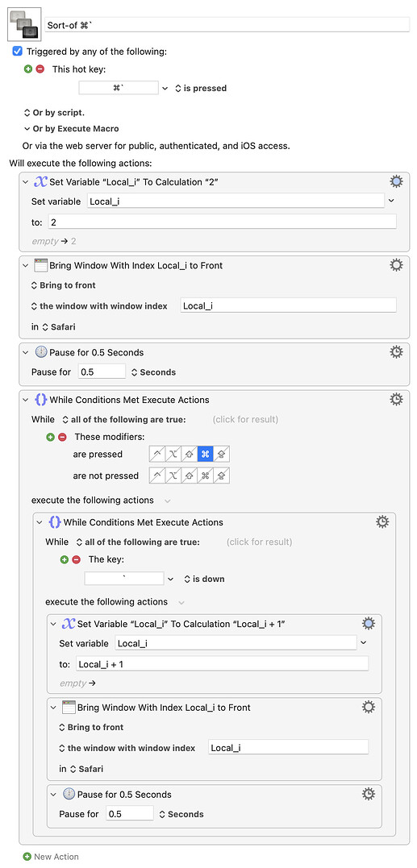Open the gear menu of the Pause for 0.5 Seconds action below Will execute
The width and height of the screenshot is (417, 868).
coord(396,352)
